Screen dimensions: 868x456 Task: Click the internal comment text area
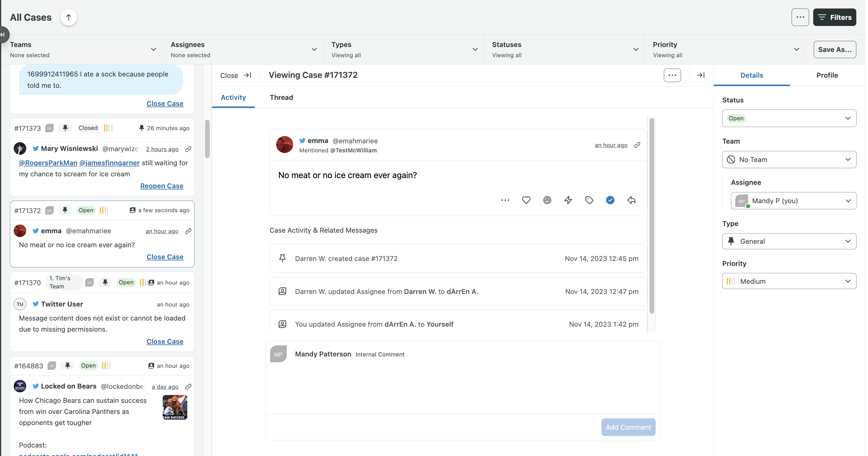(462, 388)
